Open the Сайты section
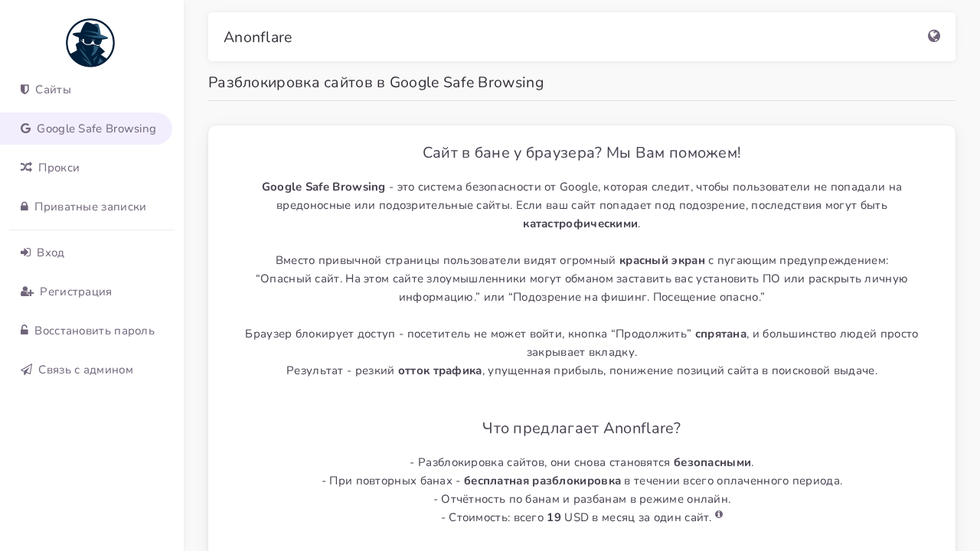Screen dimensions: 980x551 click(x=53, y=90)
